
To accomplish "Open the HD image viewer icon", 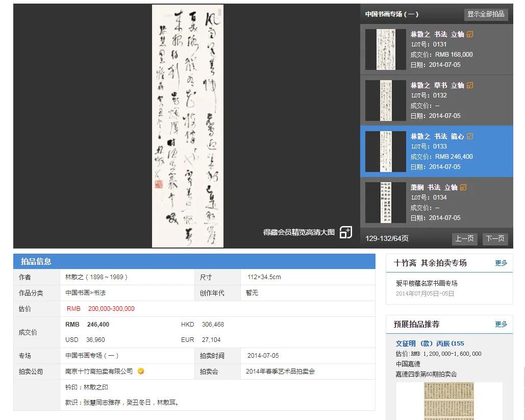I will pyautogui.click(x=346, y=232).
